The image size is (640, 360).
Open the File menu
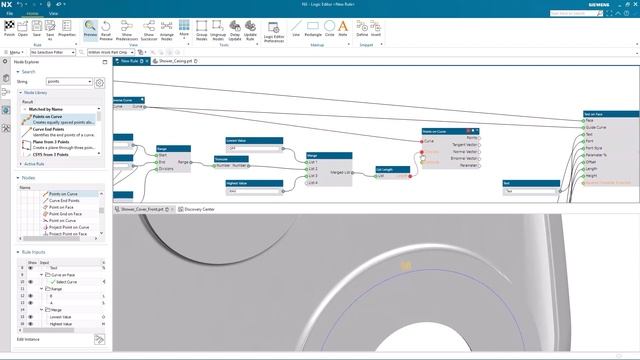point(10,13)
